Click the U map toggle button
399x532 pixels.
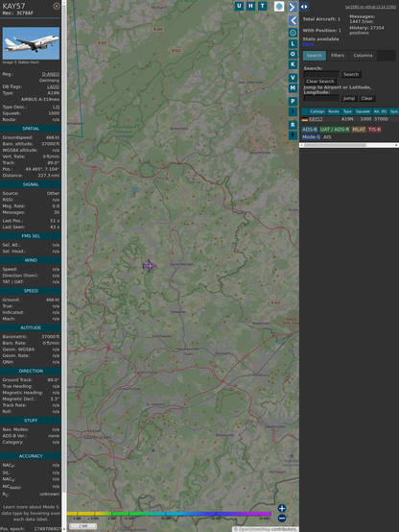click(239, 6)
